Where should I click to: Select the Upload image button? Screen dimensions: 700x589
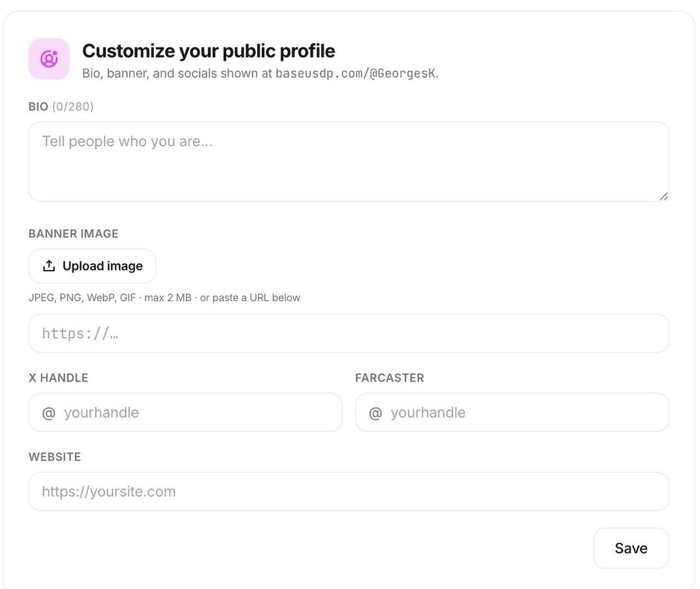pos(92,266)
